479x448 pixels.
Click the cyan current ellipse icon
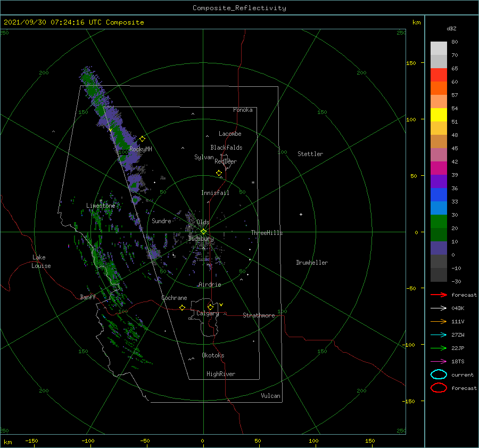439,374
